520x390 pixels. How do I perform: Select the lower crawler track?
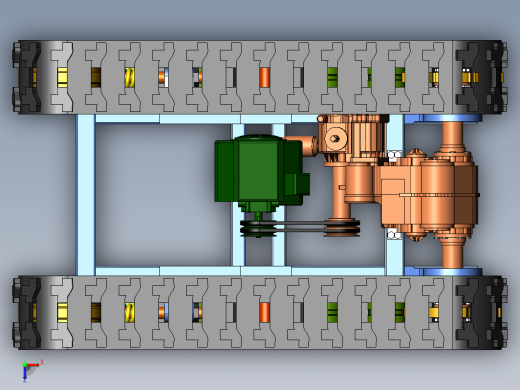[x=260, y=312]
